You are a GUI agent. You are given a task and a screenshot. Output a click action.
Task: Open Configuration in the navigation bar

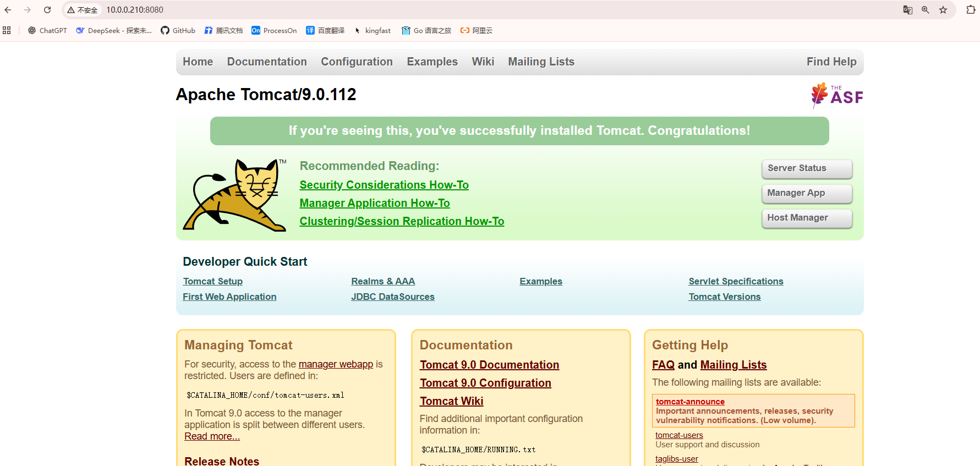357,62
